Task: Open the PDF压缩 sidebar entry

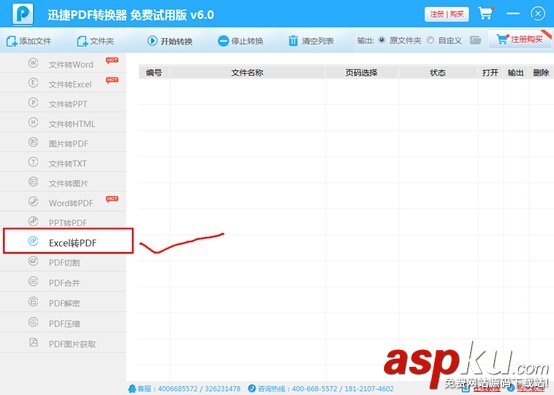Action: pos(63,323)
